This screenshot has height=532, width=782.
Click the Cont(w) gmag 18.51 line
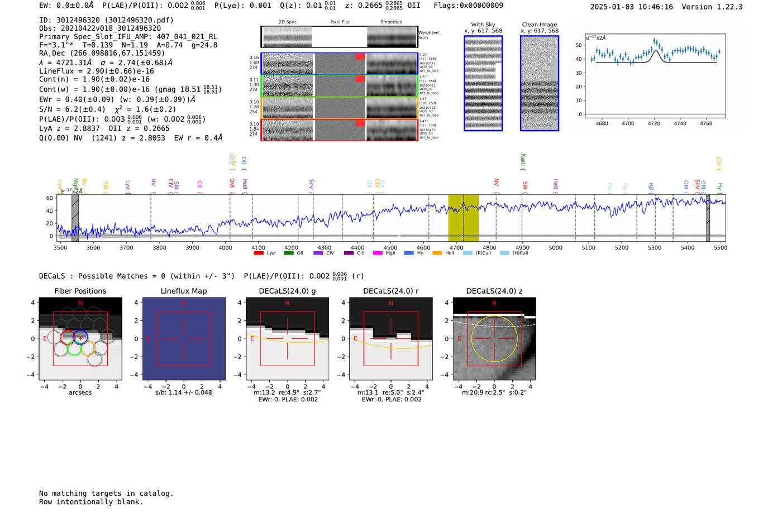130,89
